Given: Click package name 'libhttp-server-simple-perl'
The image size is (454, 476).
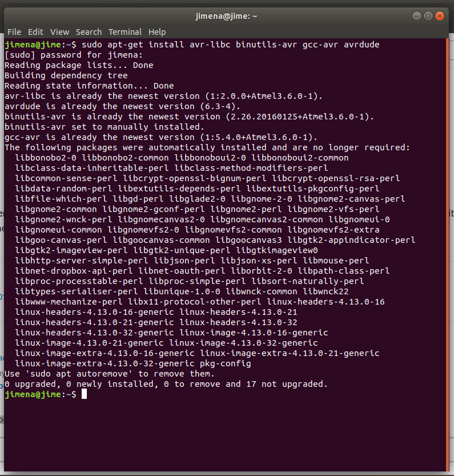Looking at the screenshot, I should (82, 261).
